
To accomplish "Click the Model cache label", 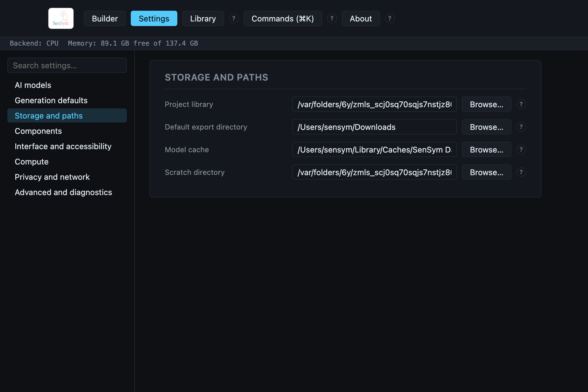I will click(187, 149).
